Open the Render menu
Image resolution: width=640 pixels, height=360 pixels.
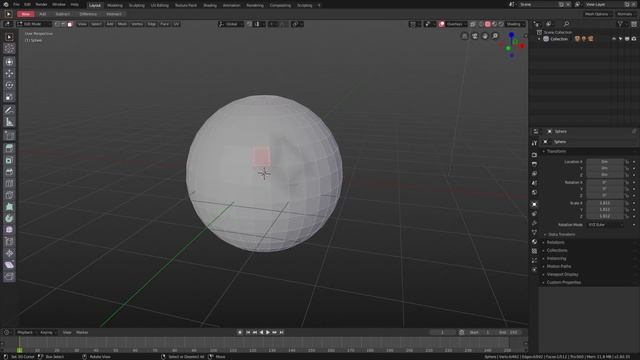coord(41,4)
